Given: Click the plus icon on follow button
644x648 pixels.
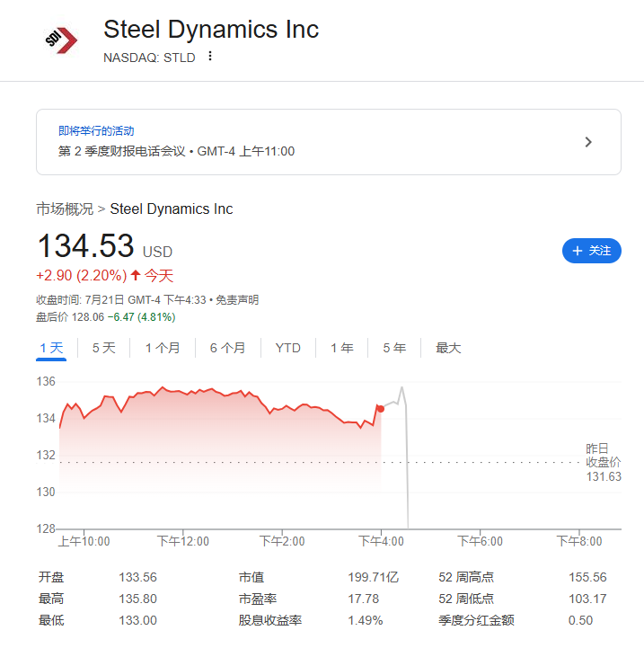Looking at the screenshot, I should click(577, 251).
